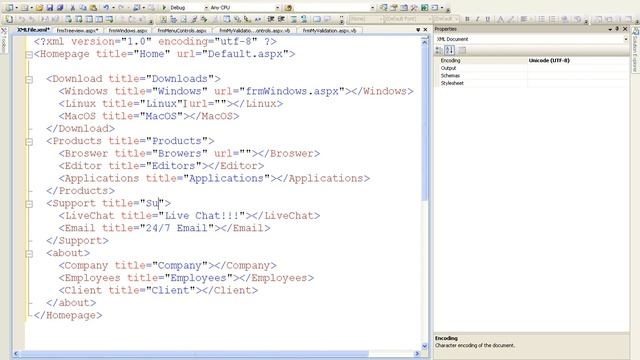The width and height of the screenshot is (640, 360).
Task: Click the Underline formatting icon
Action: point(487,19)
